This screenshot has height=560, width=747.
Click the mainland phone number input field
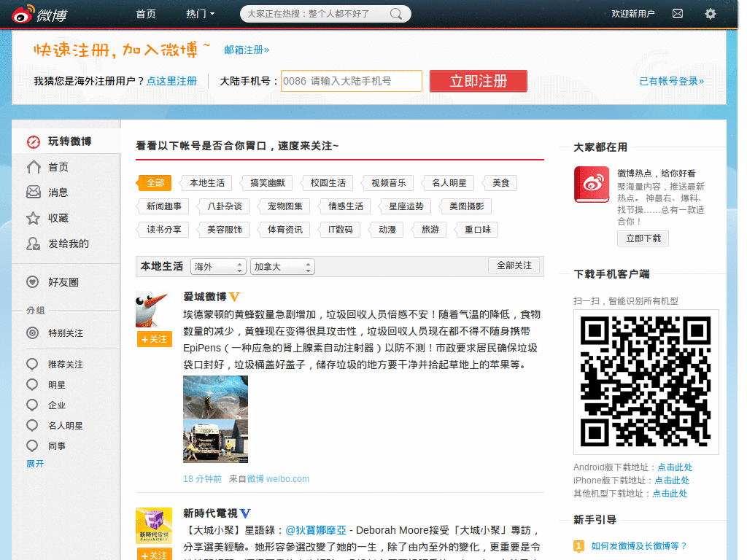[x=352, y=81]
